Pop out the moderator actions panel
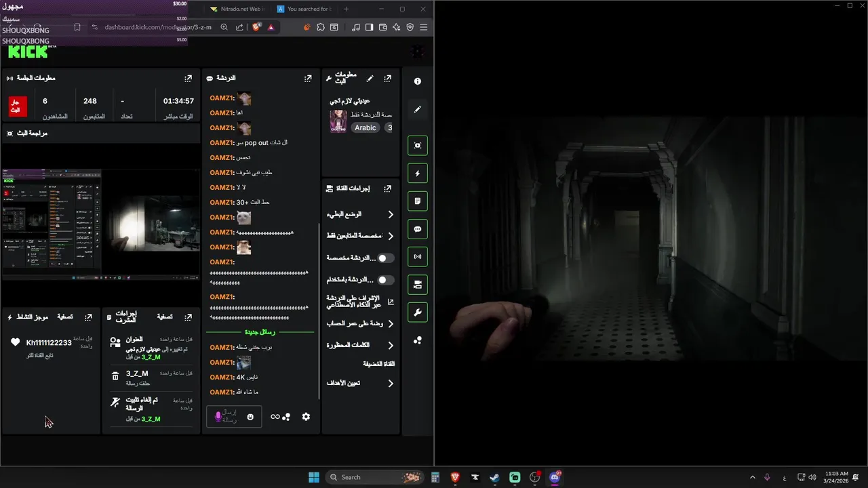Screen dimensions: 868x488 (x=188, y=317)
